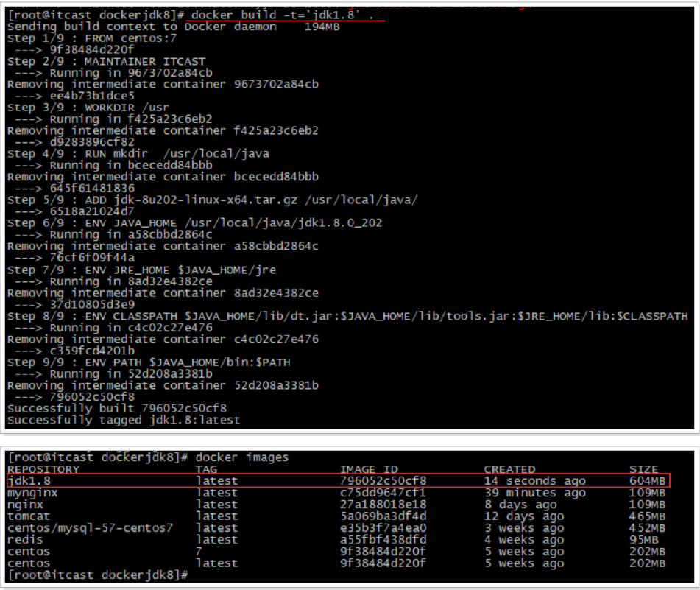Click the 'Step 2/9 : MAINTAINER ITCAST' line

point(106,61)
